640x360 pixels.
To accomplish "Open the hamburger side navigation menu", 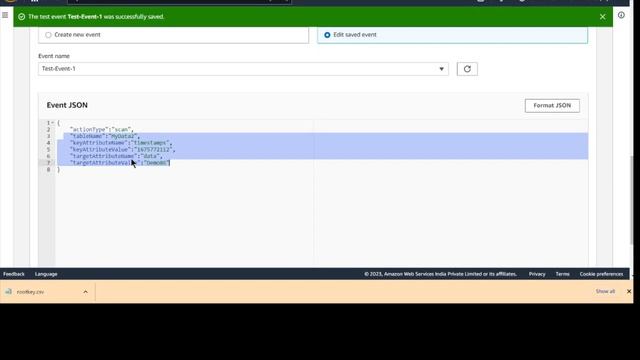I will (5, 15).
